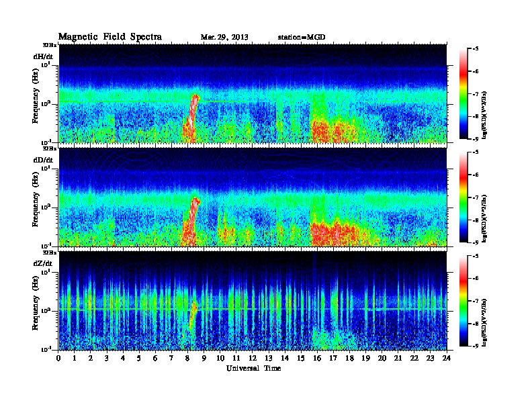The height and width of the screenshot is (411, 532).
Task: Click hour 12 tick label on time axis
Action: [x=253, y=358]
